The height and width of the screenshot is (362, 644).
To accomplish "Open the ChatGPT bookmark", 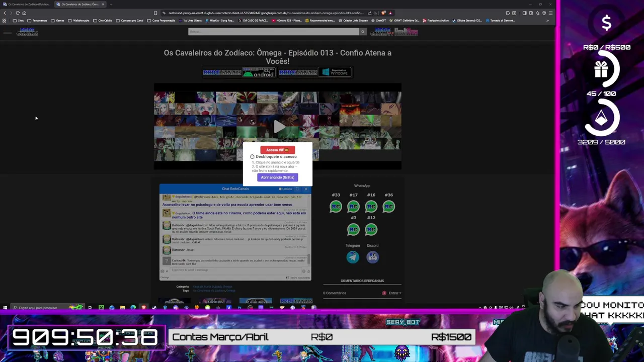I will 378,21.
